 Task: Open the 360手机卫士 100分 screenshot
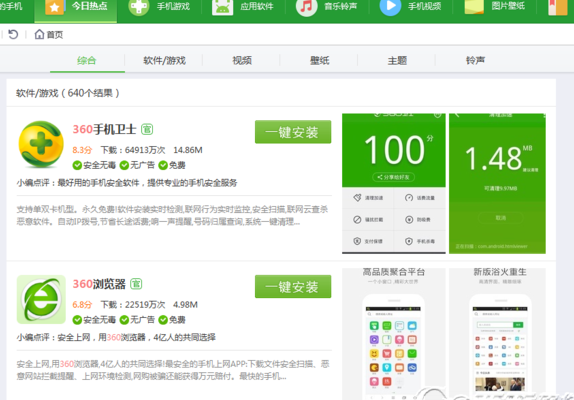pyautogui.click(x=394, y=183)
